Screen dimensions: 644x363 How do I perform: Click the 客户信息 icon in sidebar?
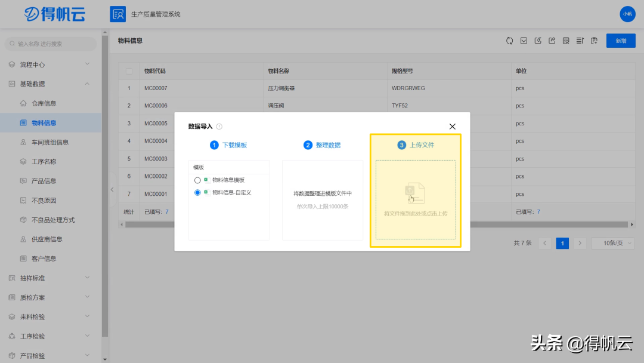(x=23, y=259)
